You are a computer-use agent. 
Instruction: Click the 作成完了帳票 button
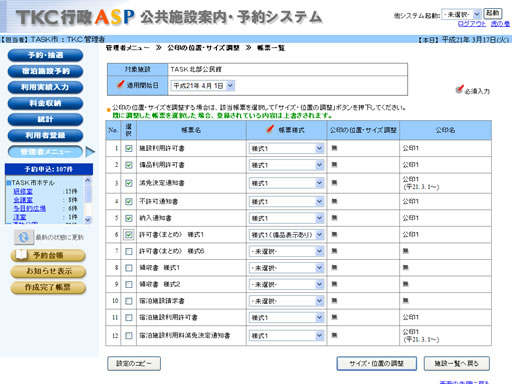(x=48, y=287)
